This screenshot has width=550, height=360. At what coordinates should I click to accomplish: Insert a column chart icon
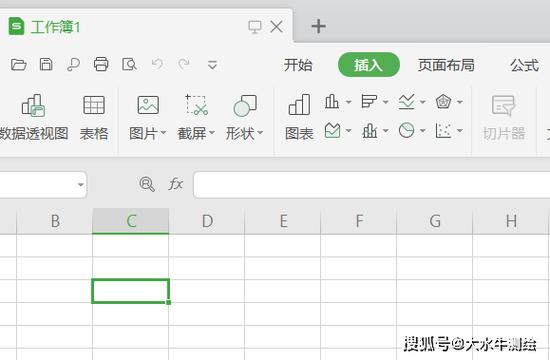pos(332,102)
